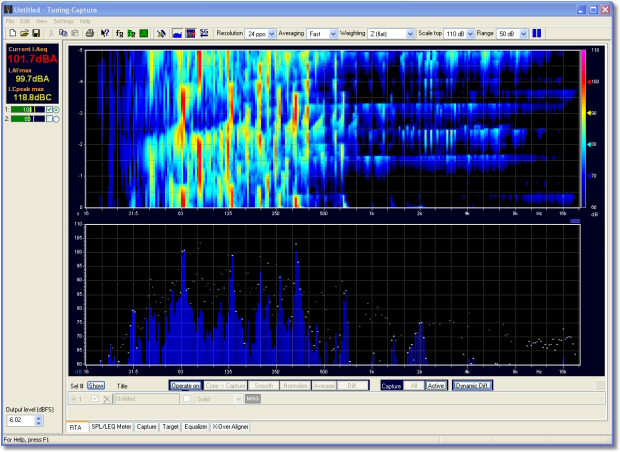Screen dimensions: 620x452
Task: Activate the context help arrow icon
Action: pos(104,34)
